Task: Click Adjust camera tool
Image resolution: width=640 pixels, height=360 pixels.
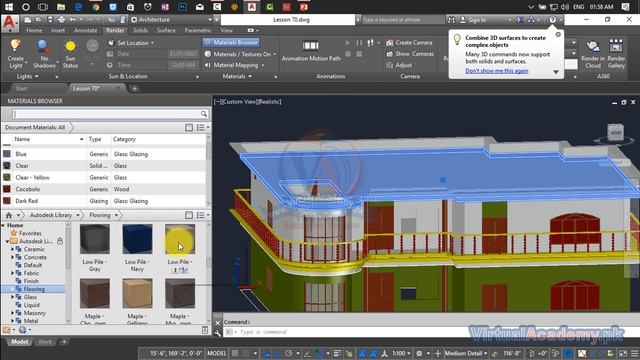Action: click(x=399, y=65)
